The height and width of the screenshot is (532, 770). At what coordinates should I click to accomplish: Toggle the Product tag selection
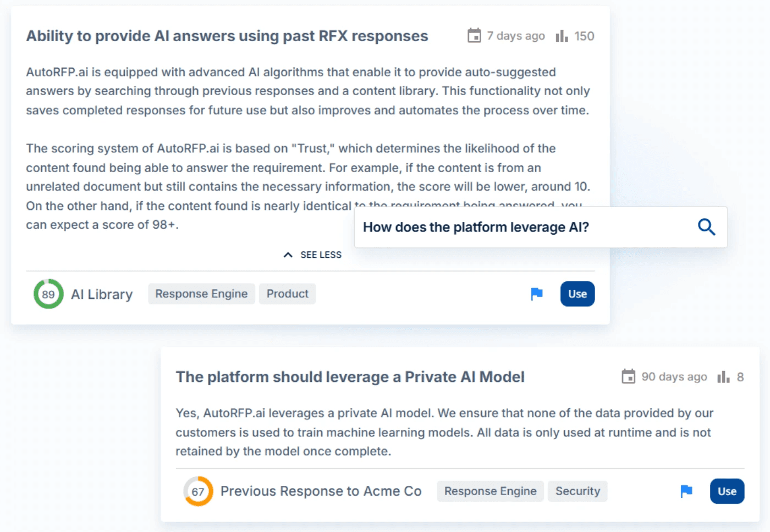[x=287, y=293]
